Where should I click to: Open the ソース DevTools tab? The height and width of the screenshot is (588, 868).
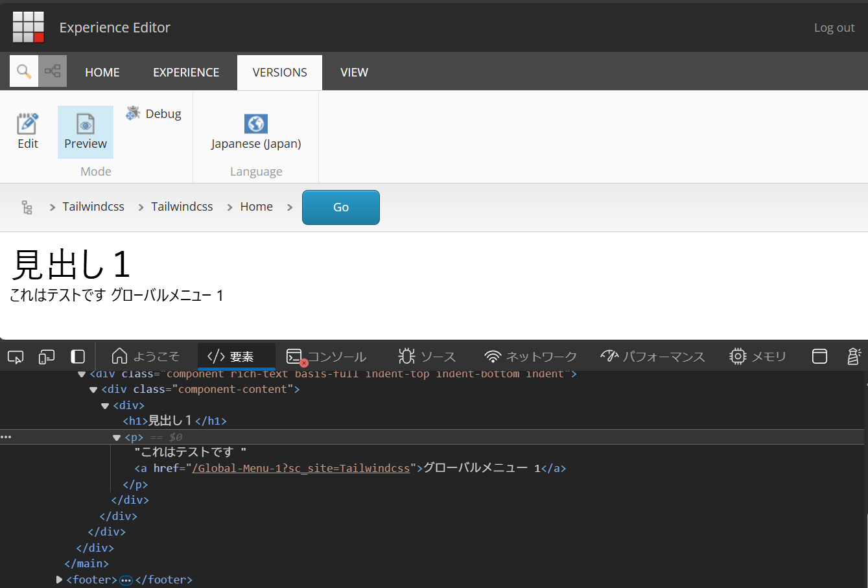pos(427,357)
